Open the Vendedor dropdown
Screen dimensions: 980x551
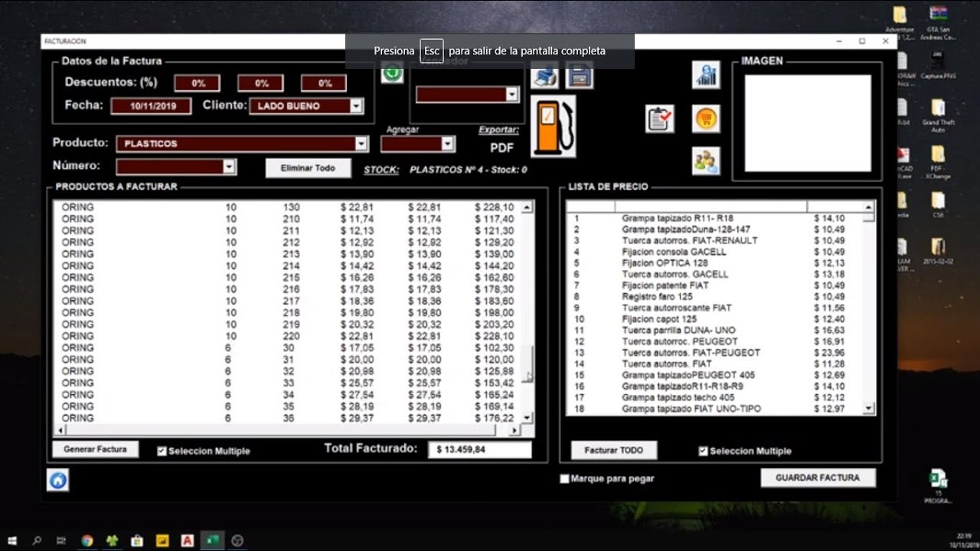click(512, 94)
